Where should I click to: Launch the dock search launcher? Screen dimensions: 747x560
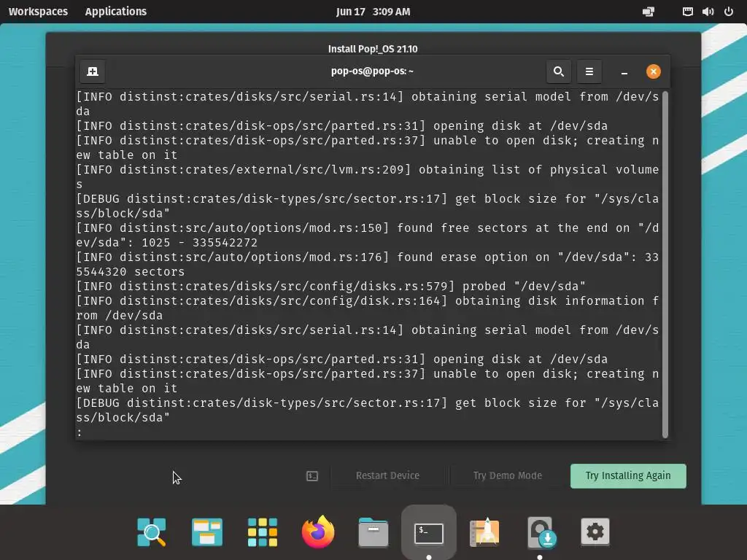[152, 532]
